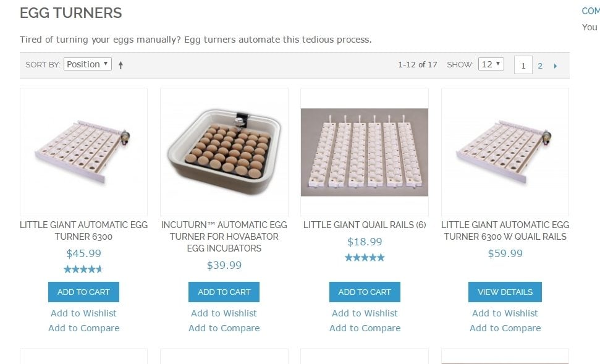
Task: Open Little Giant Quail Rails (6) title link
Action: click(x=365, y=225)
